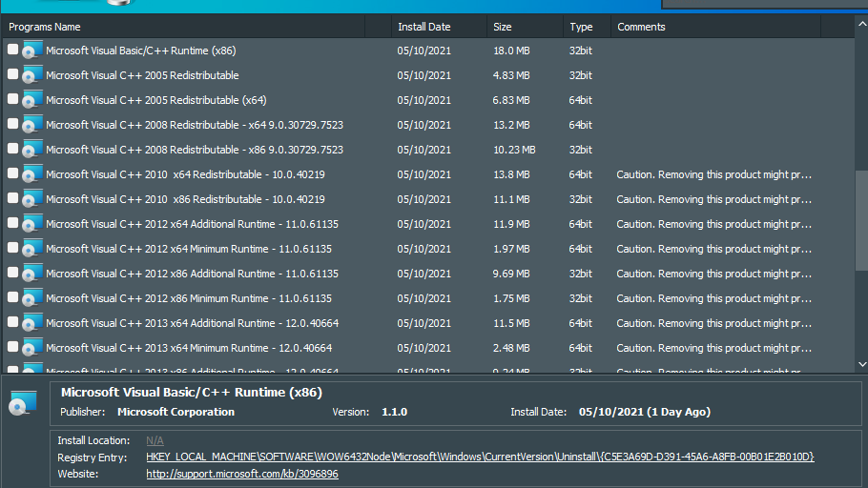Screen dimensions: 868x488
Task: Sort list by Install Date column
Action: (439, 27)
